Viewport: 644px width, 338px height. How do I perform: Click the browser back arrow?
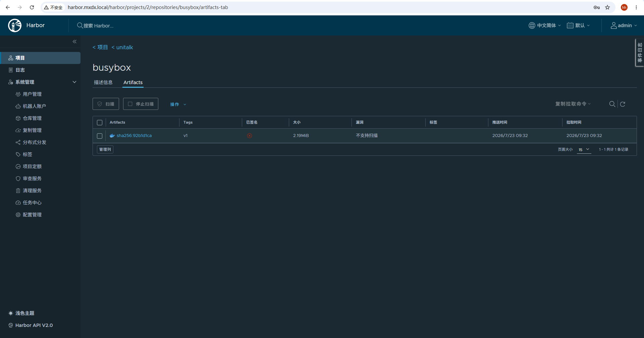[x=8, y=7]
